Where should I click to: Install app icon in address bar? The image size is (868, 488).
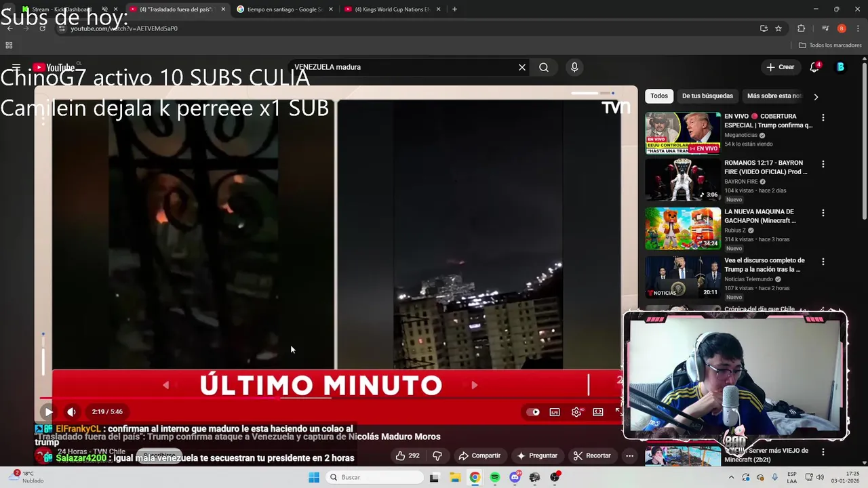point(764,28)
